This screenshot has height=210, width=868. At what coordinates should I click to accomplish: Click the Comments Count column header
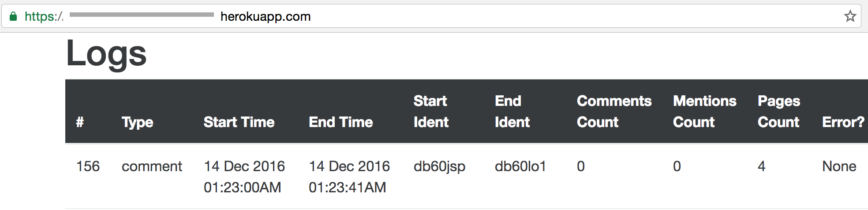pyautogui.click(x=614, y=112)
